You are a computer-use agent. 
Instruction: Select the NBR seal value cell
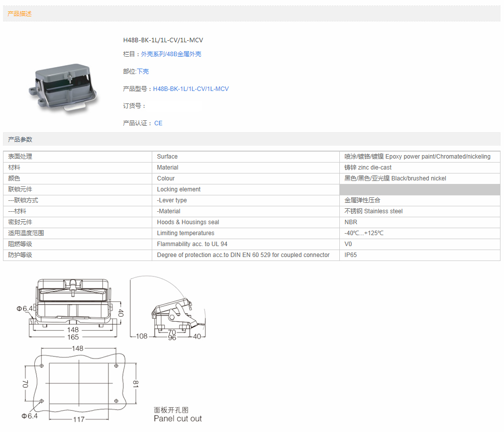click(x=351, y=222)
